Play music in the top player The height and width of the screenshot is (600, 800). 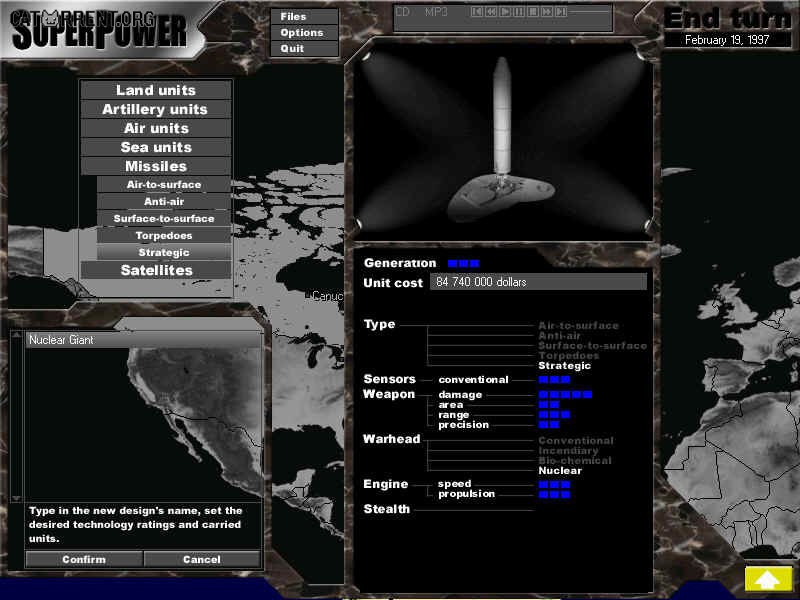coord(505,12)
